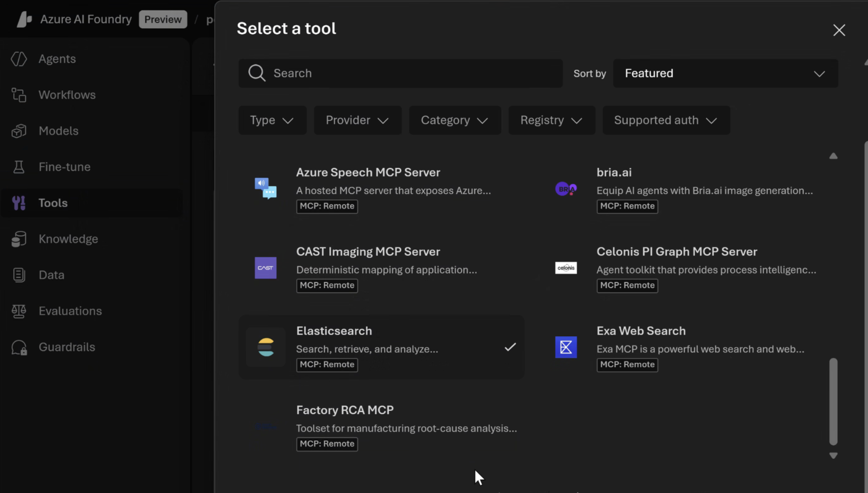Click inside the Search field
Image resolution: width=868 pixels, height=493 pixels.
399,73
